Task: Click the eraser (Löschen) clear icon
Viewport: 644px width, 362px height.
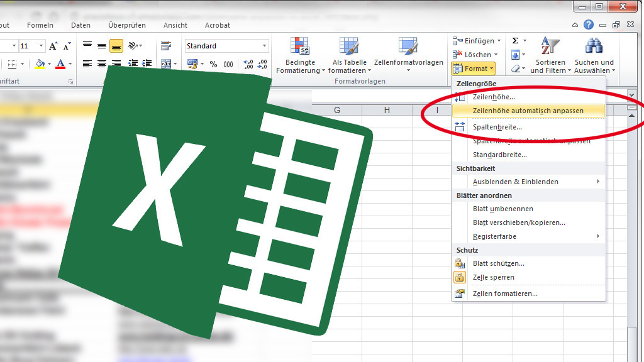Action: point(516,69)
